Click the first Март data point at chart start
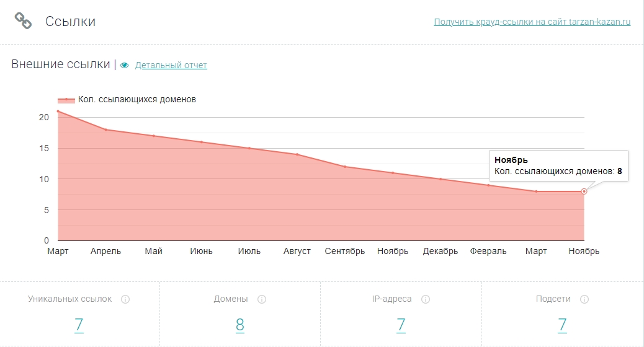This screenshot has width=644, height=347. 58,111
